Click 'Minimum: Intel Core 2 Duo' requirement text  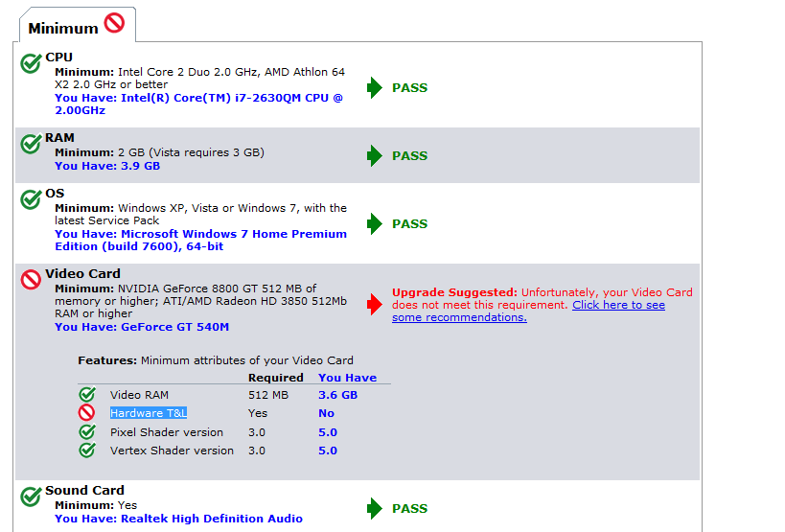coord(199,78)
